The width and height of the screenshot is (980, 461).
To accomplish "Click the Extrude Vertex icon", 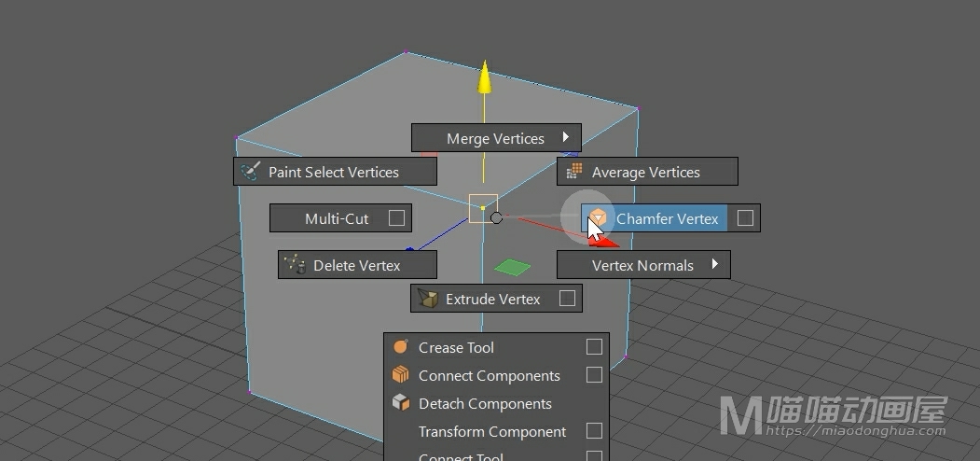I will coord(428,299).
